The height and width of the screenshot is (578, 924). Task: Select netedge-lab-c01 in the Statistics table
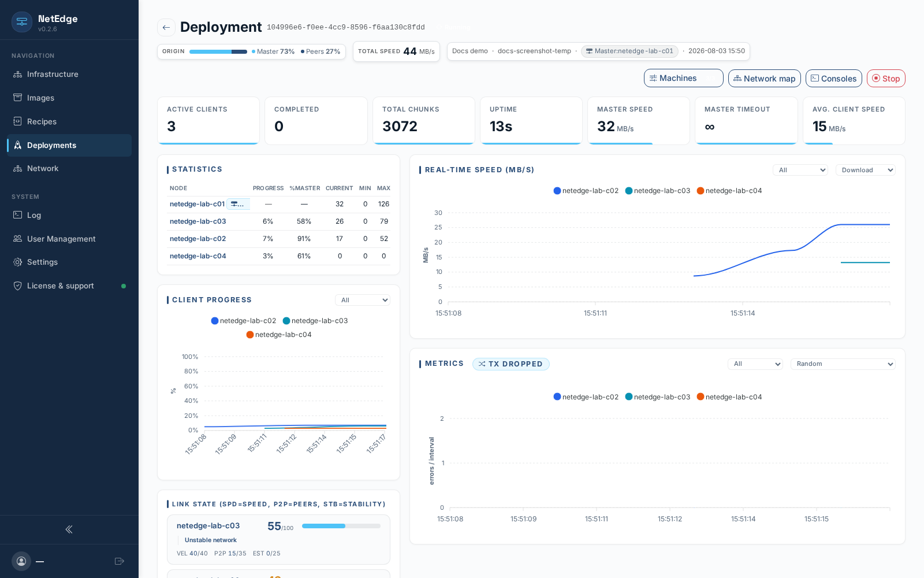[197, 204]
